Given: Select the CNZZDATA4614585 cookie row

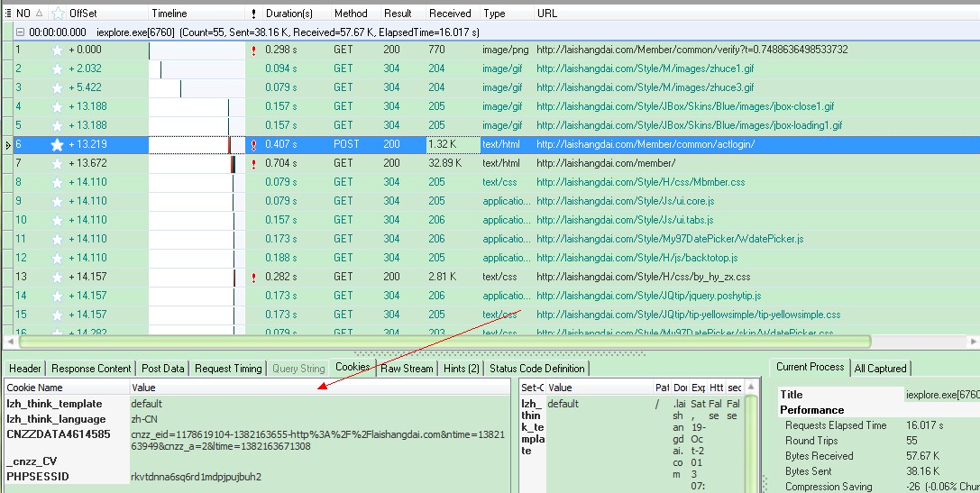Looking at the screenshot, I should (257, 441).
